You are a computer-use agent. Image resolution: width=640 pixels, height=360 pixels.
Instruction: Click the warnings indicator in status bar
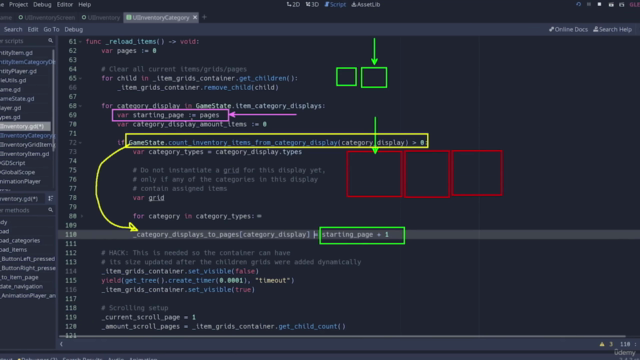click(x=606, y=344)
